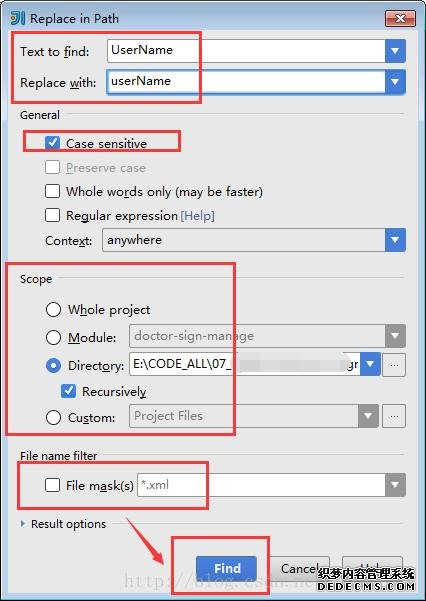The width and height of the screenshot is (426, 601).
Task: Enable the File mask(s) checkbox
Action: 53,485
